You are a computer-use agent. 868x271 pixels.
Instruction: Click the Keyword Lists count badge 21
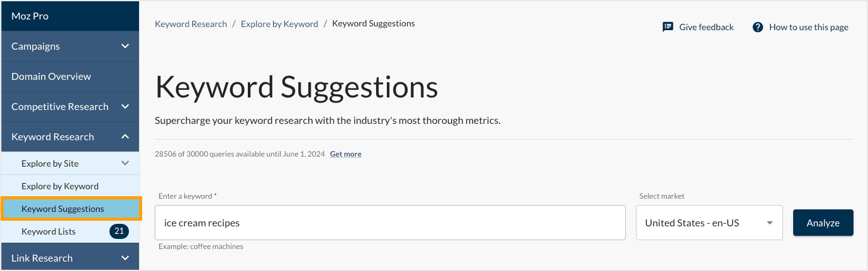(x=119, y=231)
